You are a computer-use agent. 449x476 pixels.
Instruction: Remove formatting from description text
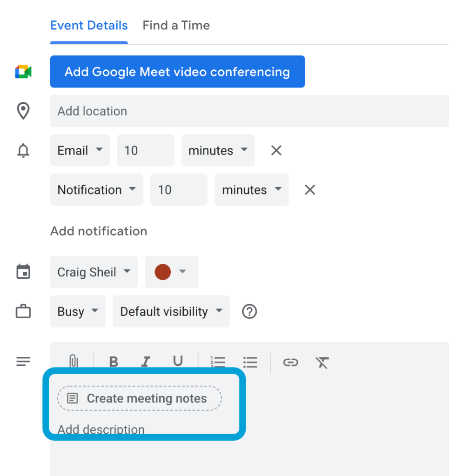click(x=322, y=362)
